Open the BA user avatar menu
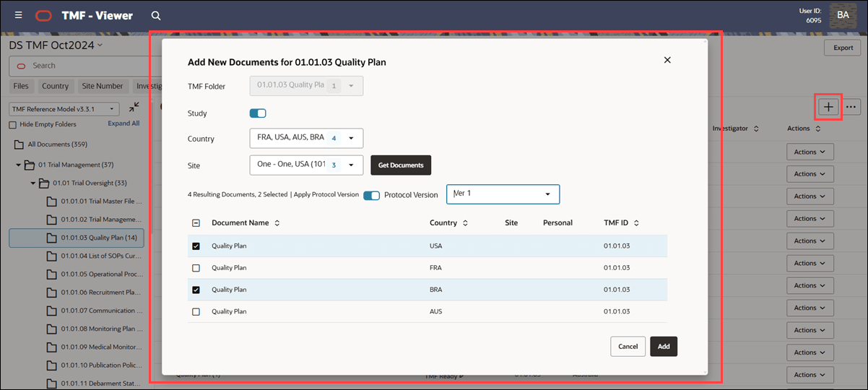The height and width of the screenshot is (390, 868). [843, 15]
